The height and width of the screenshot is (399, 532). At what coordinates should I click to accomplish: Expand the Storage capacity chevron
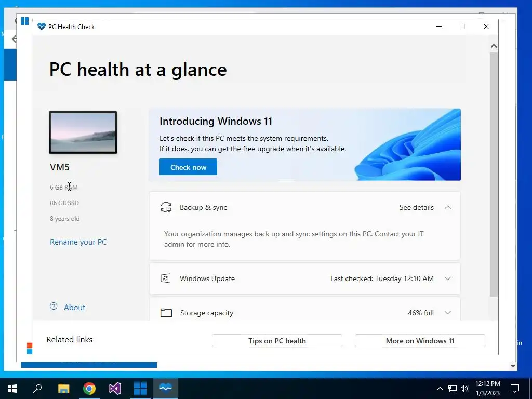point(448,313)
